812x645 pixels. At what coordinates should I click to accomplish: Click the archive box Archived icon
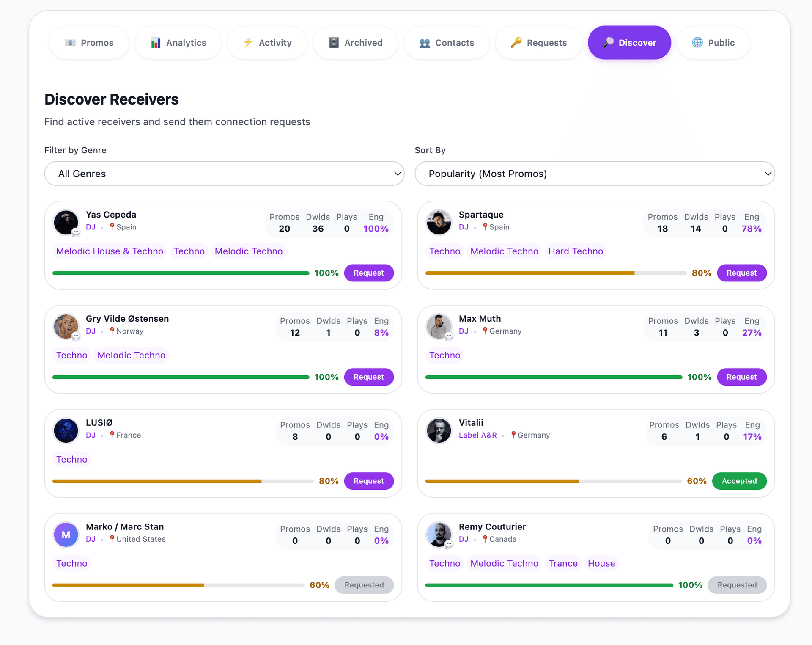click(x=334, y=42)
